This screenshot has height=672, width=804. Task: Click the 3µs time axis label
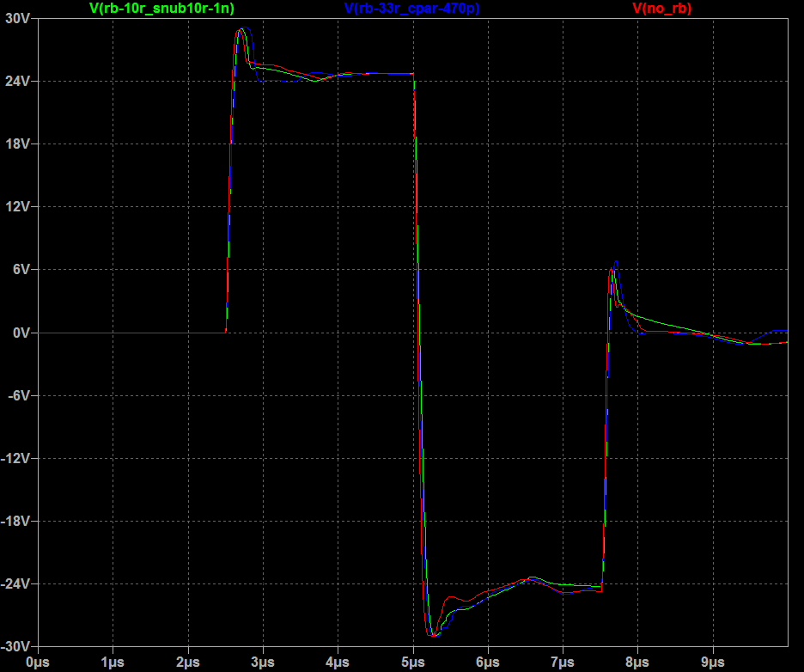click(x=263, y=663)
